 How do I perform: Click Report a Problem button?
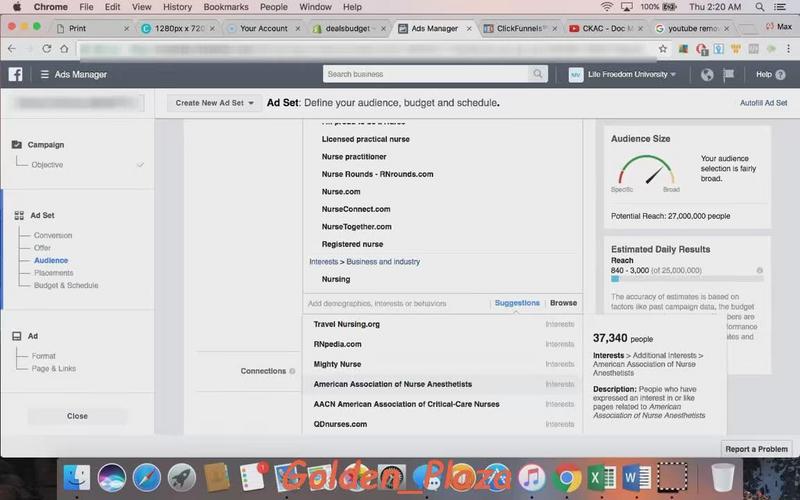(756, 449)
